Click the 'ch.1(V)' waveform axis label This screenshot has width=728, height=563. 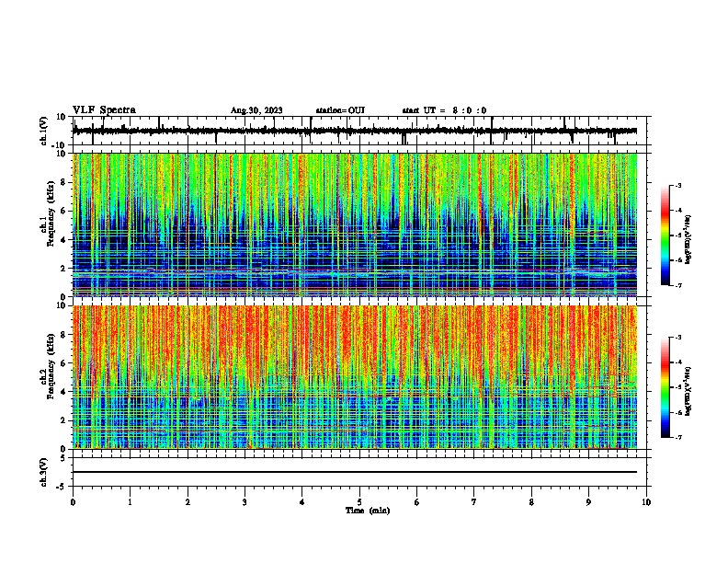[44, 131]
